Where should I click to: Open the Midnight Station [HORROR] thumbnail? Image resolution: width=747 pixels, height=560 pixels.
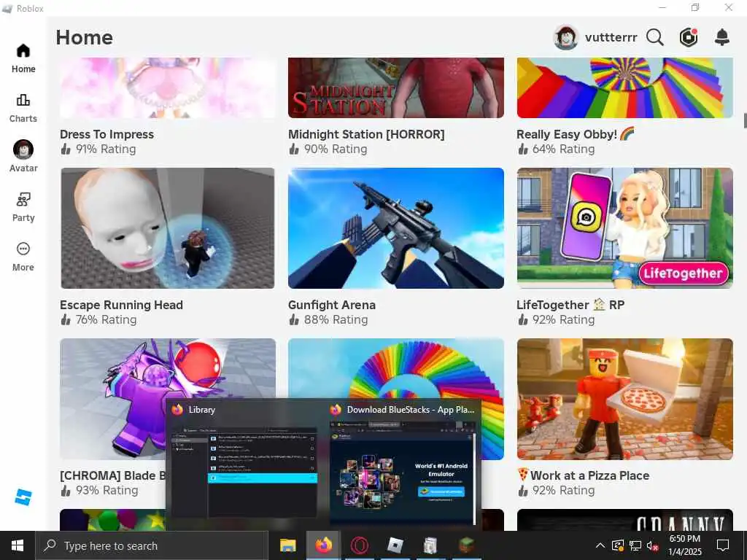(x=396, y=88)
